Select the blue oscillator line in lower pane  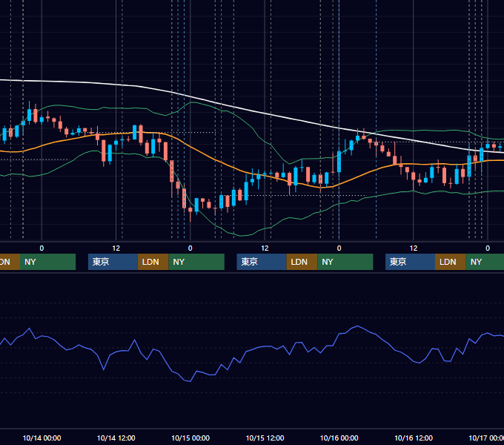[x=252, y=348]
